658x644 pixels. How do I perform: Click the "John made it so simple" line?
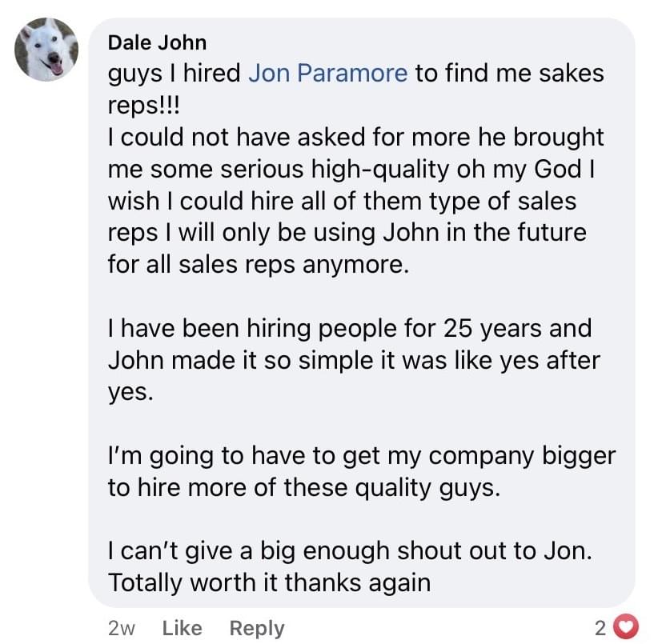353,360
